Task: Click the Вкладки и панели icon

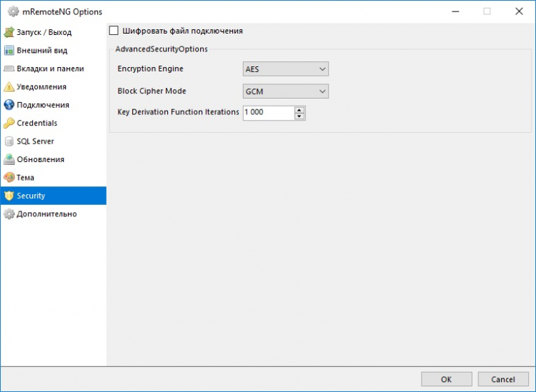Action: click(9, 69)
